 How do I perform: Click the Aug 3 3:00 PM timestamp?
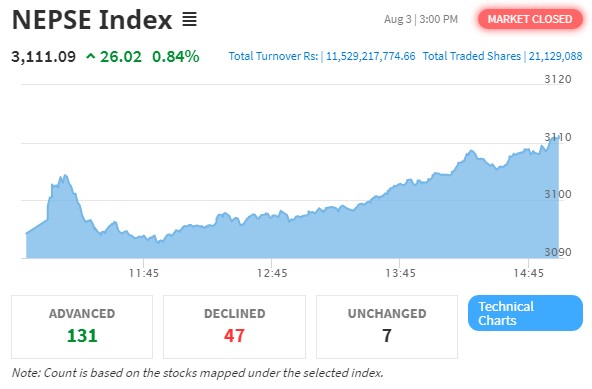pos(421,19)
